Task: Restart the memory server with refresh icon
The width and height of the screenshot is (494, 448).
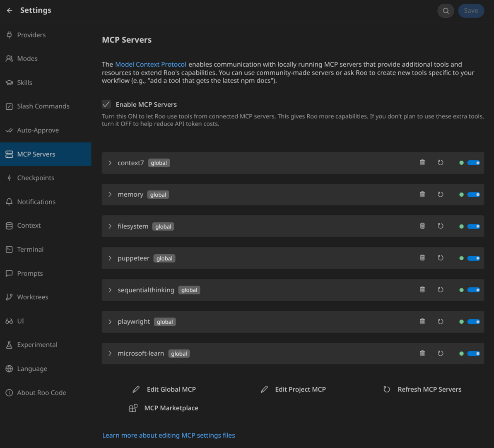Action: [x=441, y=195]
